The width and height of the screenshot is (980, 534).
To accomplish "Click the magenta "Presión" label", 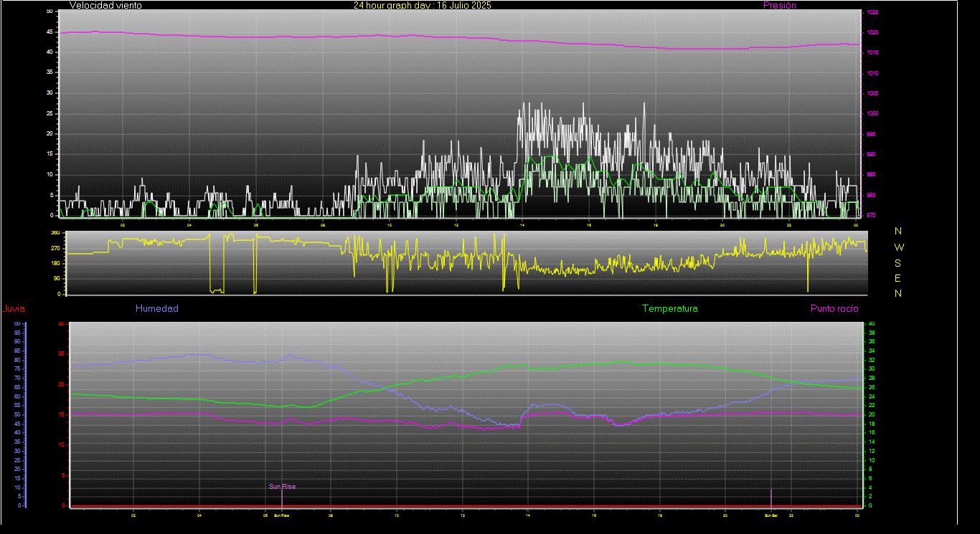I will tap(780, 5).
